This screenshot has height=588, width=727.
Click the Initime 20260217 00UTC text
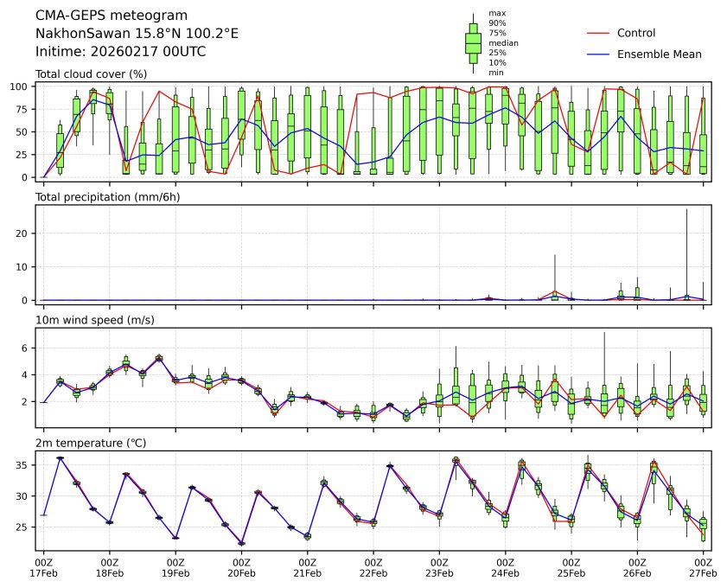click(120, 52)
